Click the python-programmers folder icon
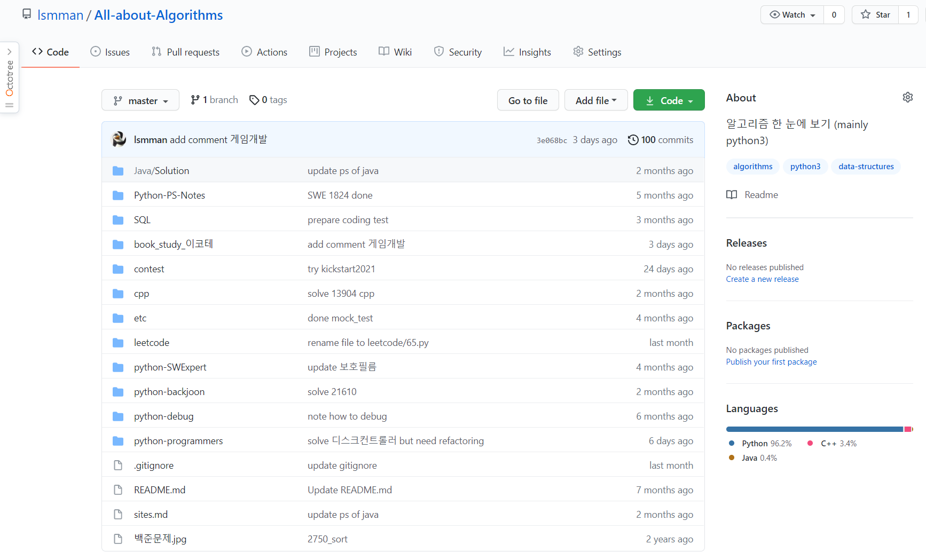This screenshot has width=926, height=560. point(118,441)
